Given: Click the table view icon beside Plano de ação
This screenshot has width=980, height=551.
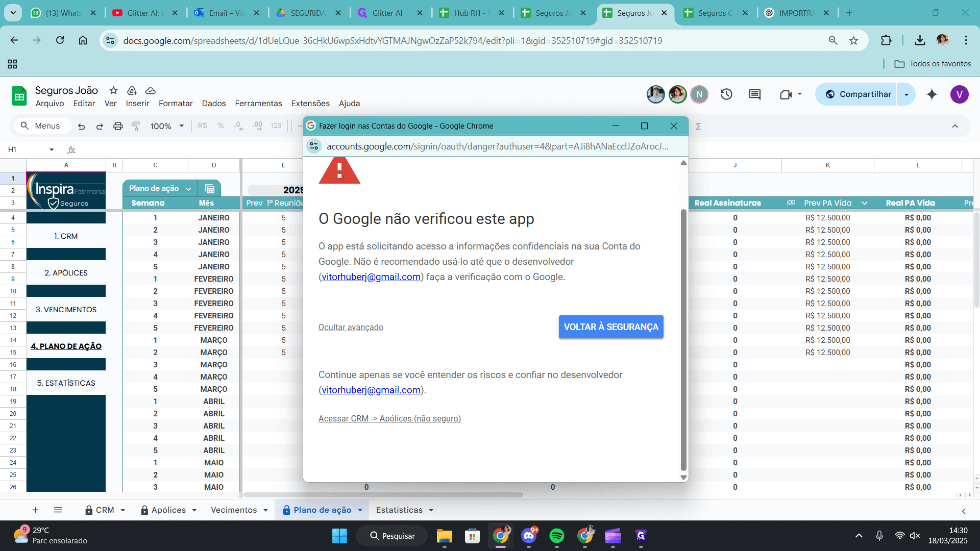Looking at the screenshot, I should pos(209,189).
